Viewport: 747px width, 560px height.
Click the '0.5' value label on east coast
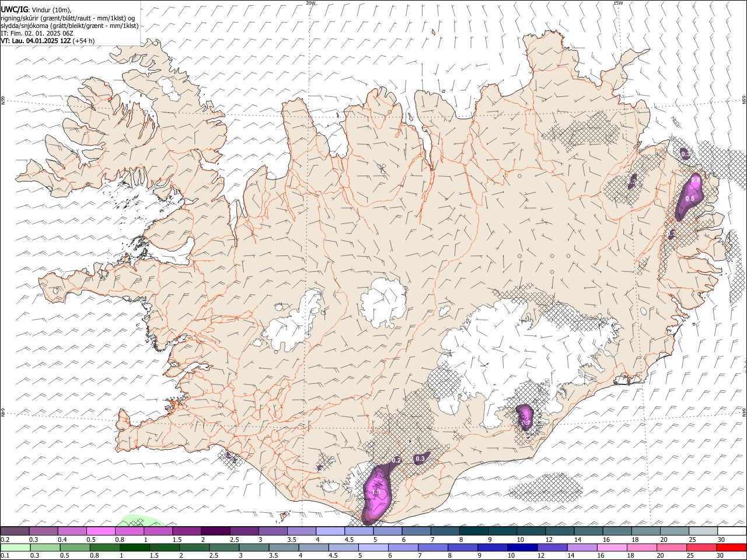(690, 199)
